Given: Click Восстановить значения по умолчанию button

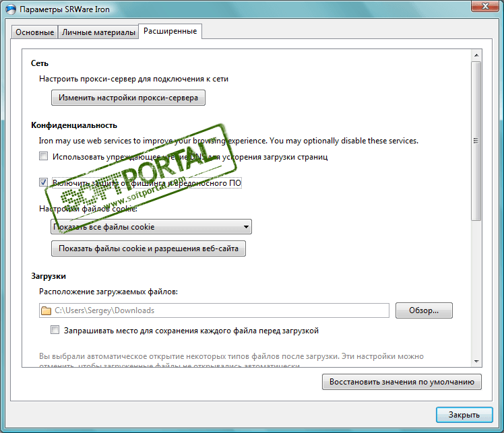Looking at the screenshot, I should tap(402, 382).
